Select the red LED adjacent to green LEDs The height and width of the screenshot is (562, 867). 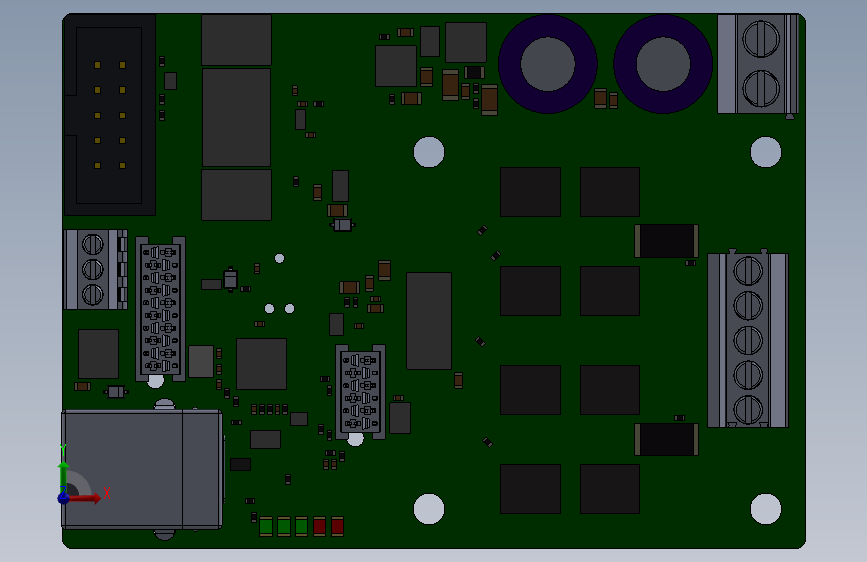[x=320, y=527]
